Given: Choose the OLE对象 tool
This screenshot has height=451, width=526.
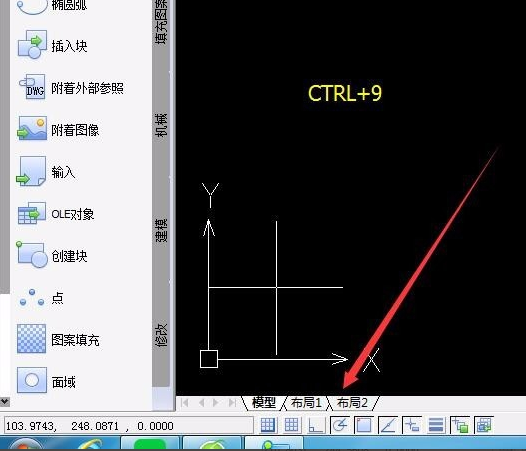Looking at the screenshot, I should tap(56, 214).
